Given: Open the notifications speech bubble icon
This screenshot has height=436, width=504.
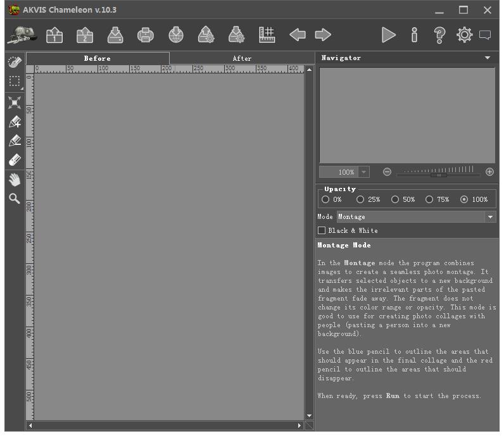Looking at the screenshot, I should point(485,34).
